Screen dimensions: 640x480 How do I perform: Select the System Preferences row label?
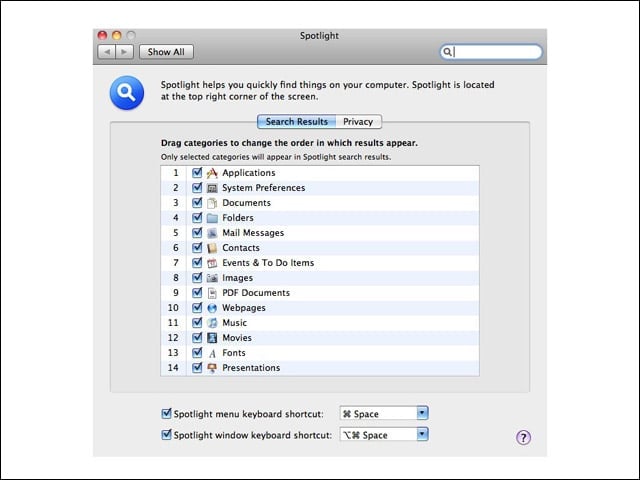(264, 188)
